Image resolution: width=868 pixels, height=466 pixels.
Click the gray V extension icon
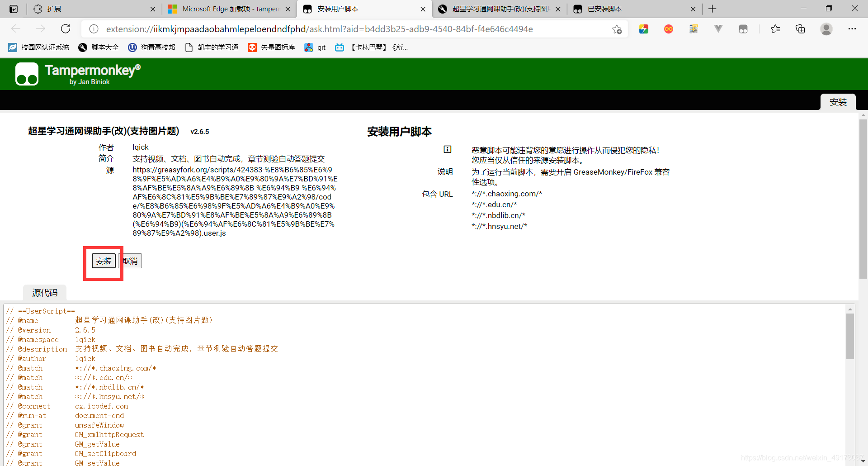point(718,29)
